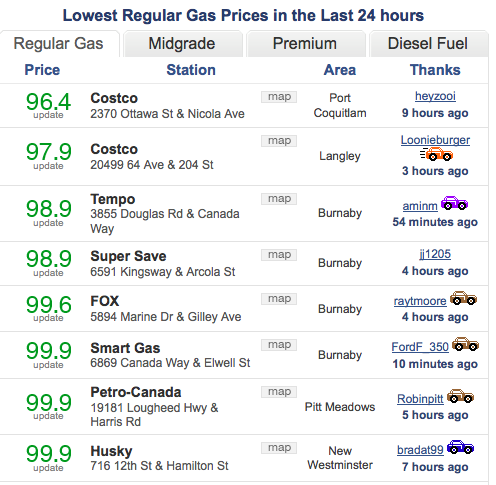Click the blue car icon beside bradat99
Image resolution: width=496 pixels, height=485 pixels.
(460, 447)
